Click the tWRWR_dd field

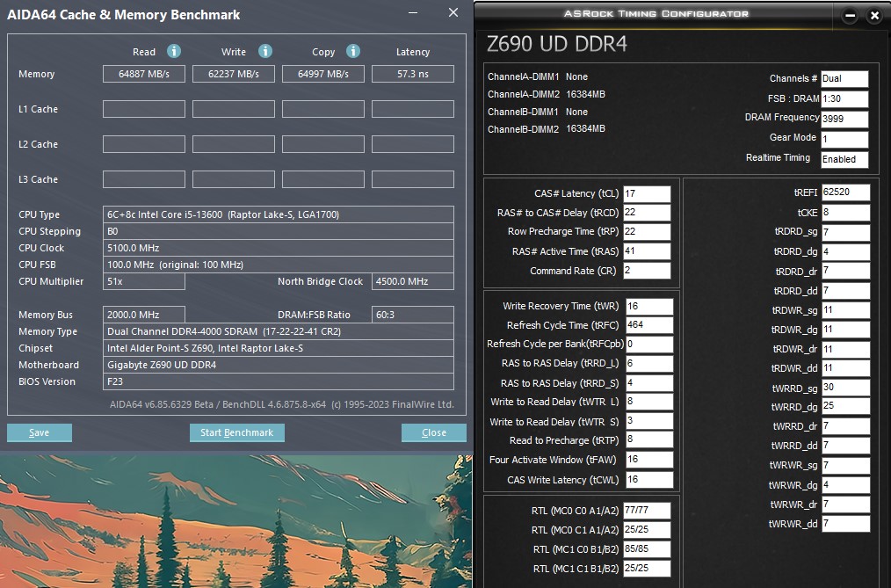click(x=845, y=523)
